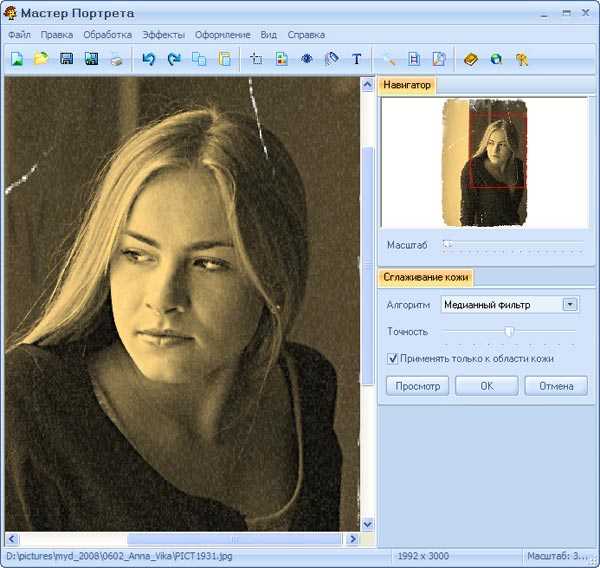This screenshot has height=568, width=600.
Task: Click the Точность slider handle
Action: click(509, 331)
